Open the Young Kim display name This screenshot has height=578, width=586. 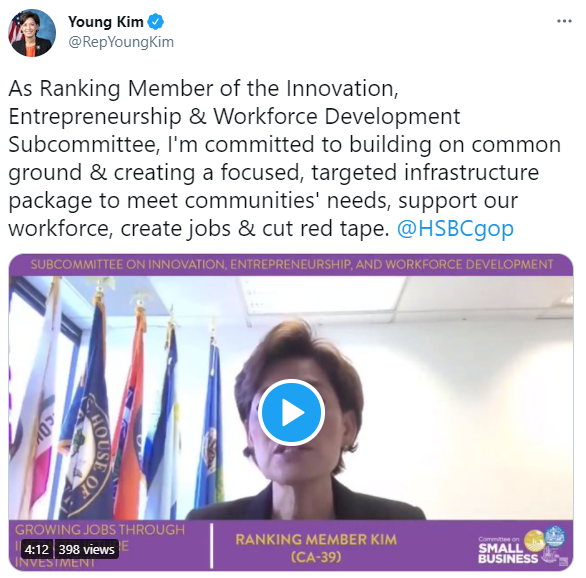(x=106, y=22)
